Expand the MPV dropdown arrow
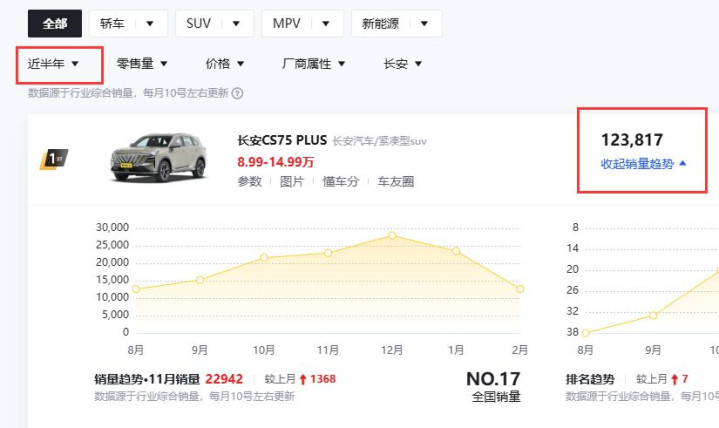 (x=326, y=23)
